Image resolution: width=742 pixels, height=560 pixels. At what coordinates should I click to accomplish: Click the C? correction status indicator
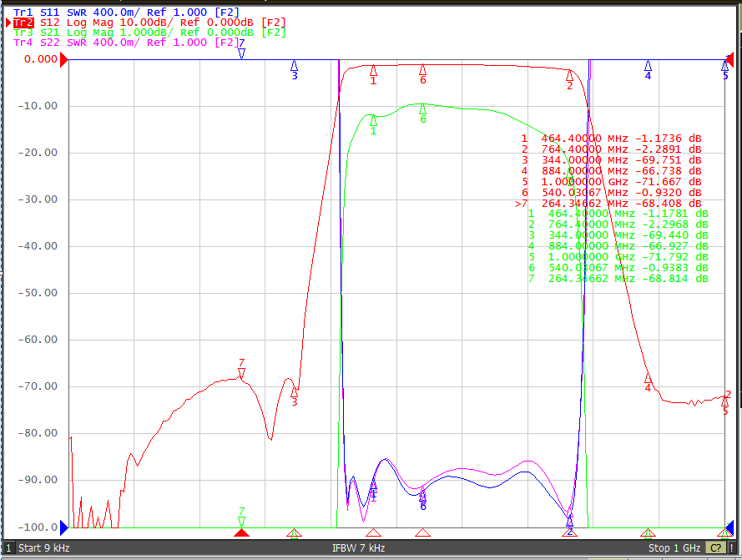715,547
